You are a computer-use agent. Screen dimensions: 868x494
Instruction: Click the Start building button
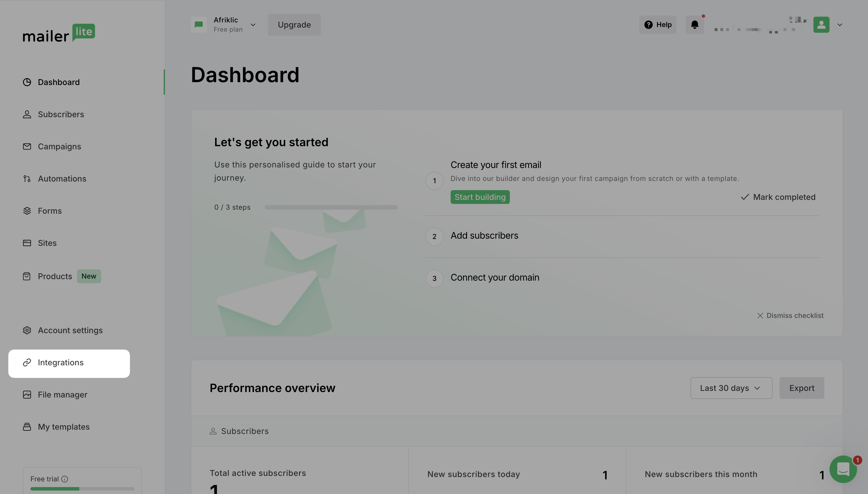click(x=480, y=197)
